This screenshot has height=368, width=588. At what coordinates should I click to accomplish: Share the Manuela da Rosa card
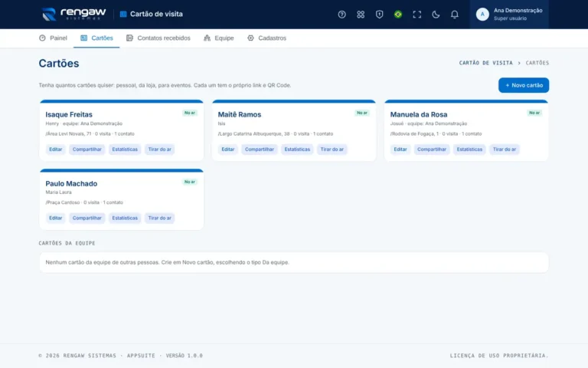(432, 149)
